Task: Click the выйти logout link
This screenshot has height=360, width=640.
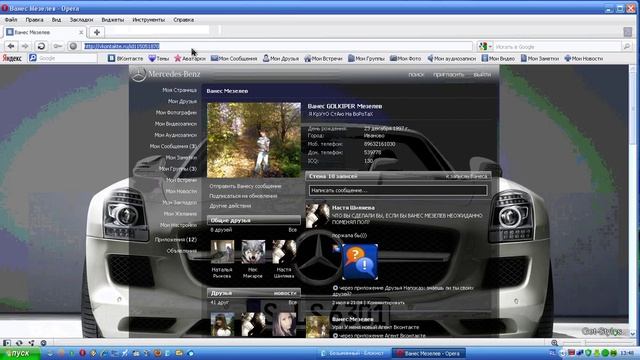Action: [x=482, y=75]
